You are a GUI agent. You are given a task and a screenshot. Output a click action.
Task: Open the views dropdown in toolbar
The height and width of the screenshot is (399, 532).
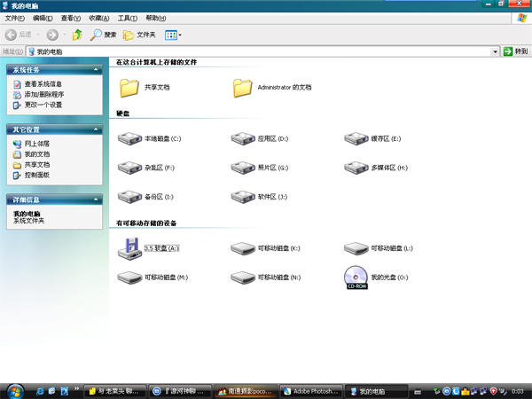[x=174, y=35]
